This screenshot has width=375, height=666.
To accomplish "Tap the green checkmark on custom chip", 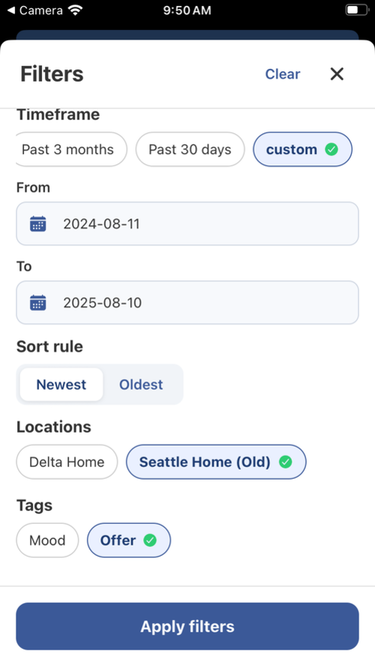I will click(332, 149).
